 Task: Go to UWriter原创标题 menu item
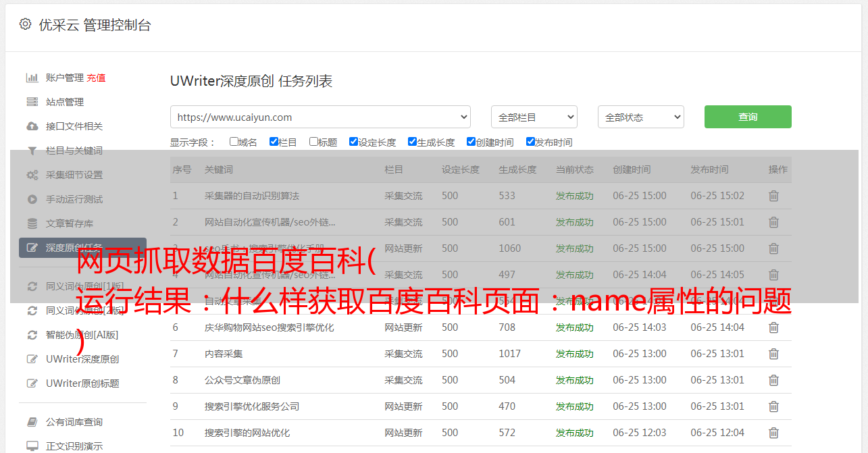tap(82, 383)
